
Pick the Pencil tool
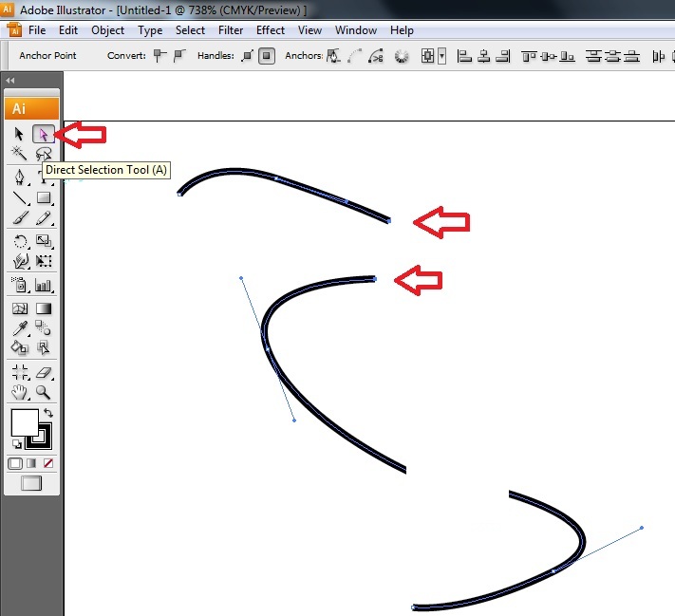pos(44,217)
